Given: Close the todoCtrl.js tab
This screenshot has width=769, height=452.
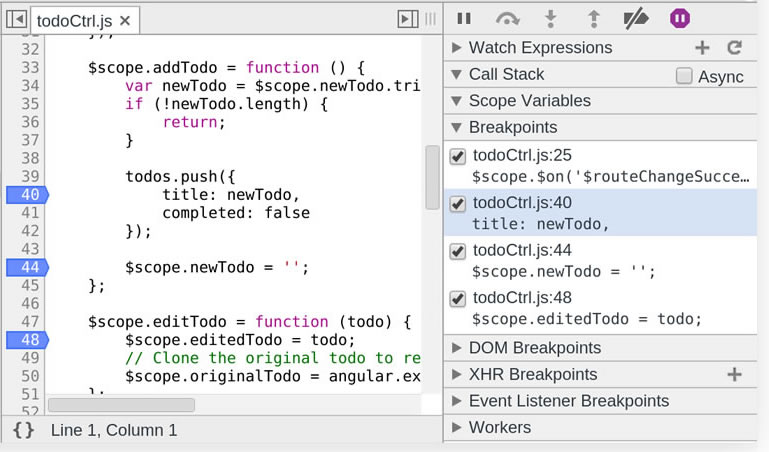Looking at the screenshot, I should (x=124, y=21).
